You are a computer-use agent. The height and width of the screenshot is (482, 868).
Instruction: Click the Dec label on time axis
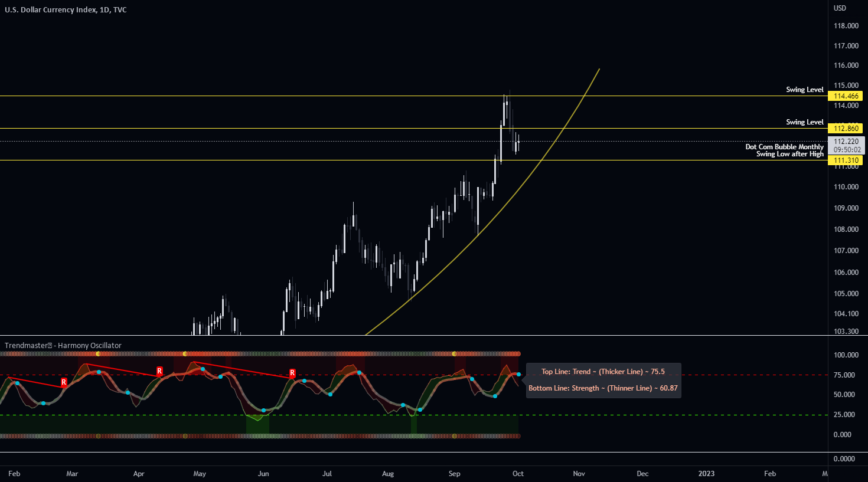coord(642,474)
